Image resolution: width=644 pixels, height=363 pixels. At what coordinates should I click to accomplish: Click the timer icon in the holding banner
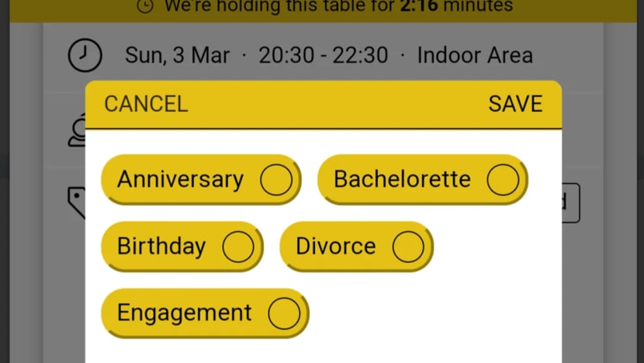click(x=145, y=6)
